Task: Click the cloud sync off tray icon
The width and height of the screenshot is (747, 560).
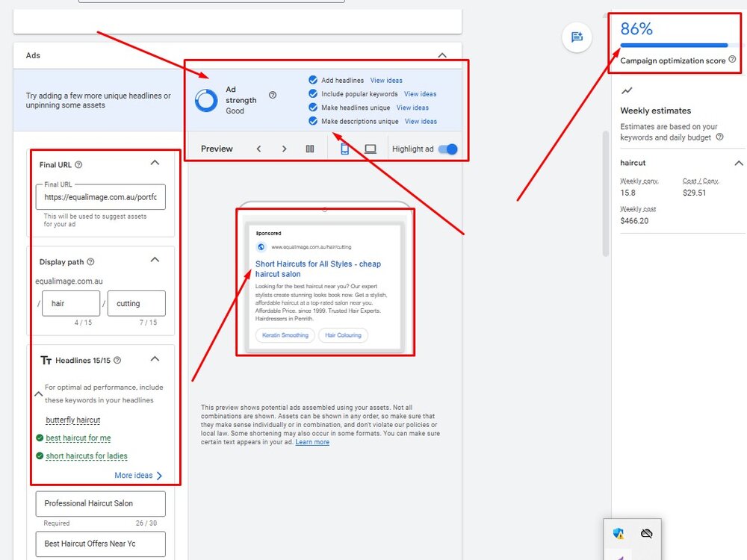Action: 646,533
